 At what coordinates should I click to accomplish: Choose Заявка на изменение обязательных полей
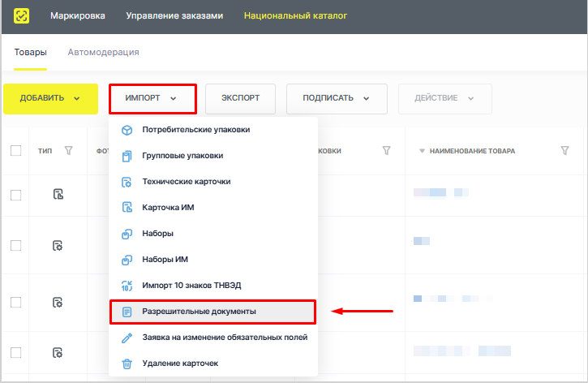tap(213, 338)
